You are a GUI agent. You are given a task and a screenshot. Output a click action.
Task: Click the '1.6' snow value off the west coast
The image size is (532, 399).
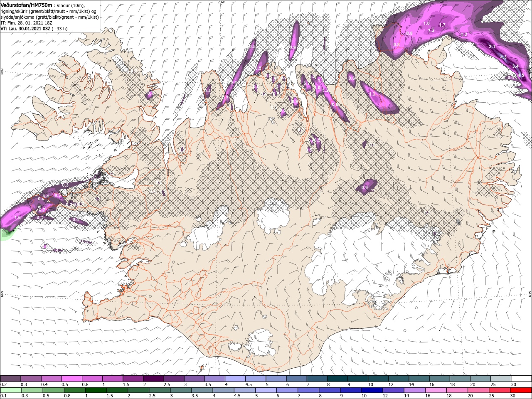pos(17,217)
